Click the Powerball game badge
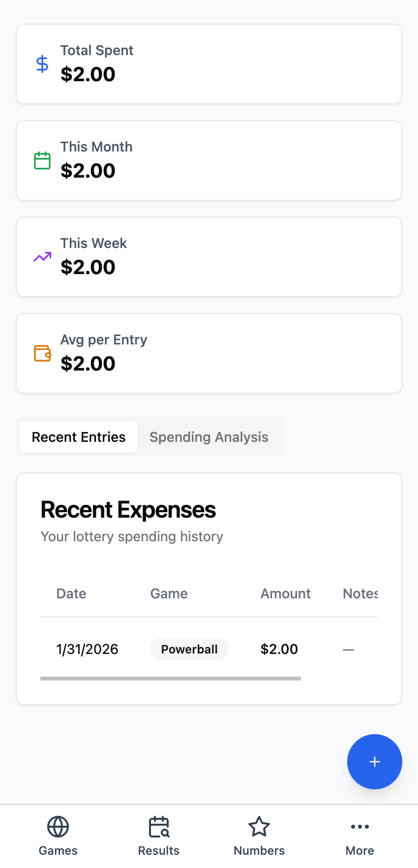The image size is (418, 868). (x=189, y=649)
